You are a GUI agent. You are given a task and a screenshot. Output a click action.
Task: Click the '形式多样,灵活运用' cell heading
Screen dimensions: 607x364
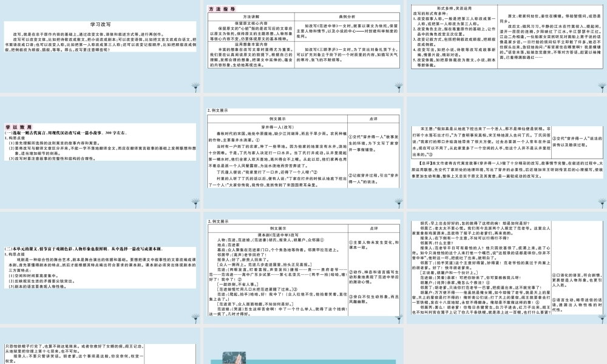[454, 8]
